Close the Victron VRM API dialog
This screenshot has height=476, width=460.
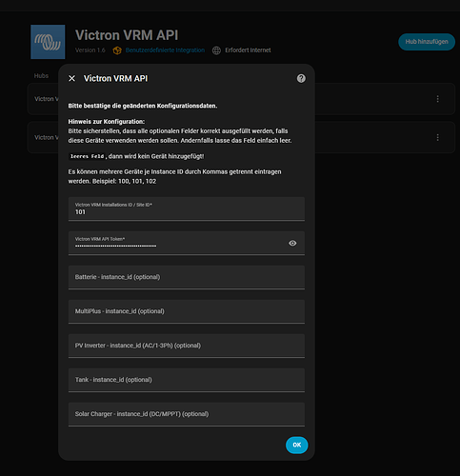[x=72, y=78]
